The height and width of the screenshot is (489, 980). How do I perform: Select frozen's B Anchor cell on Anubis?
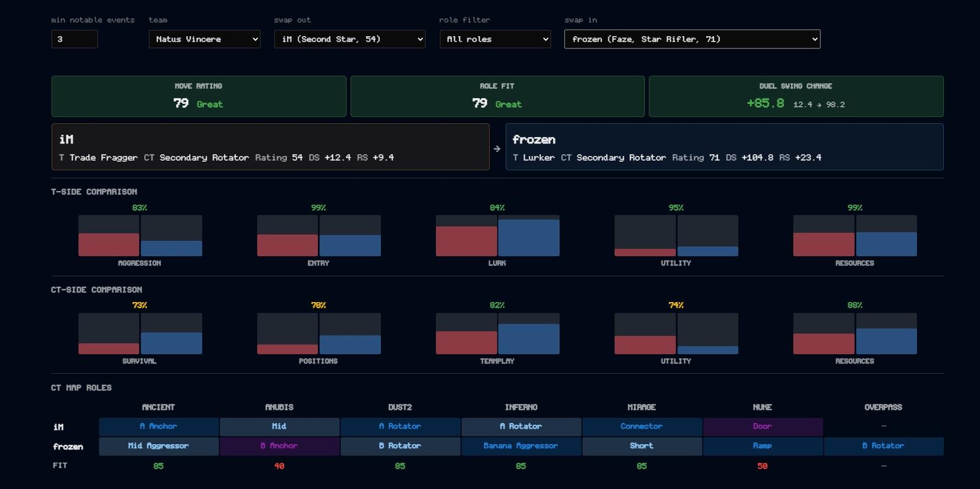point(279,446)
